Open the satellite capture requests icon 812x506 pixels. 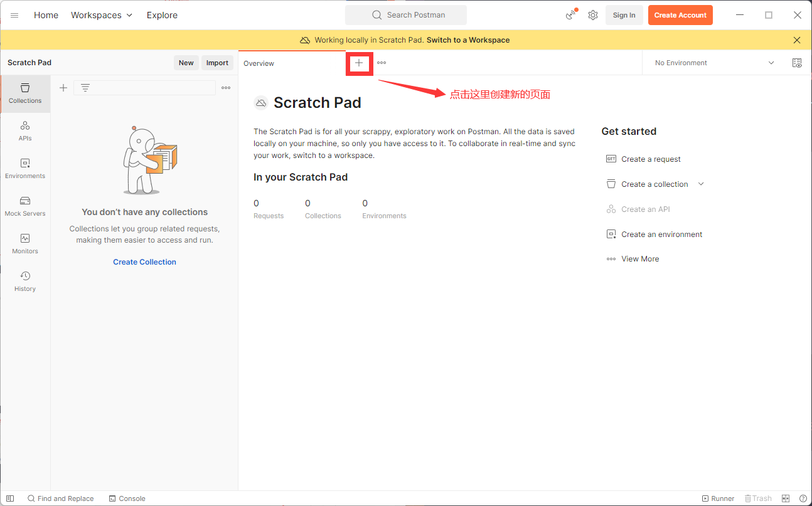(x=571, y=15)
